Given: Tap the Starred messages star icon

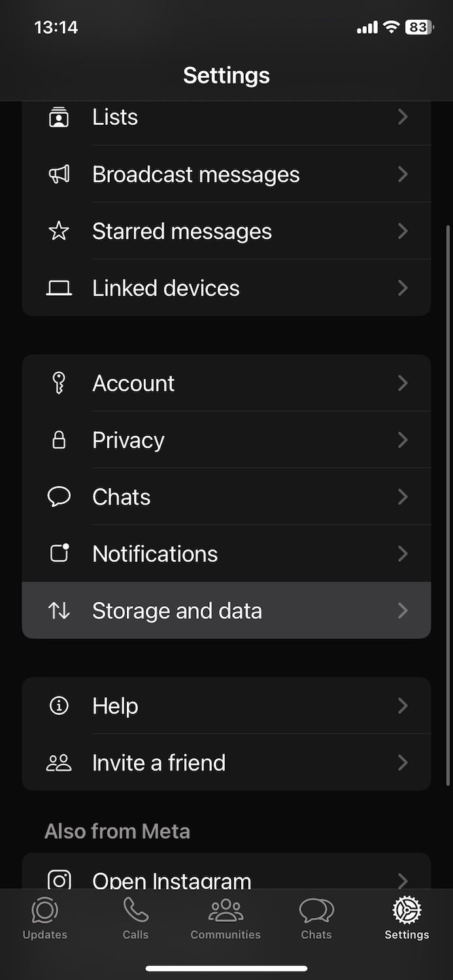Looking at the screenshot, I should (x=59, y=231).
